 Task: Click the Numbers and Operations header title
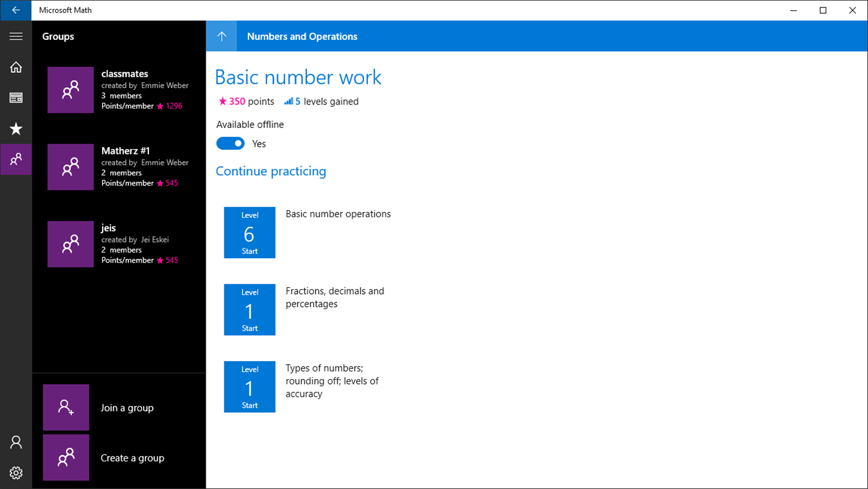(x=302, y=36)
